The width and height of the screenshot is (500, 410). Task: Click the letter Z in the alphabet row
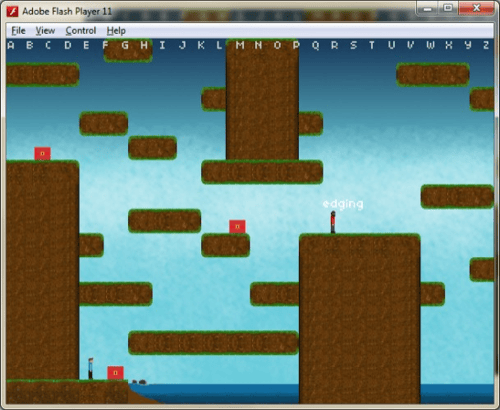(x=486, y=45)
